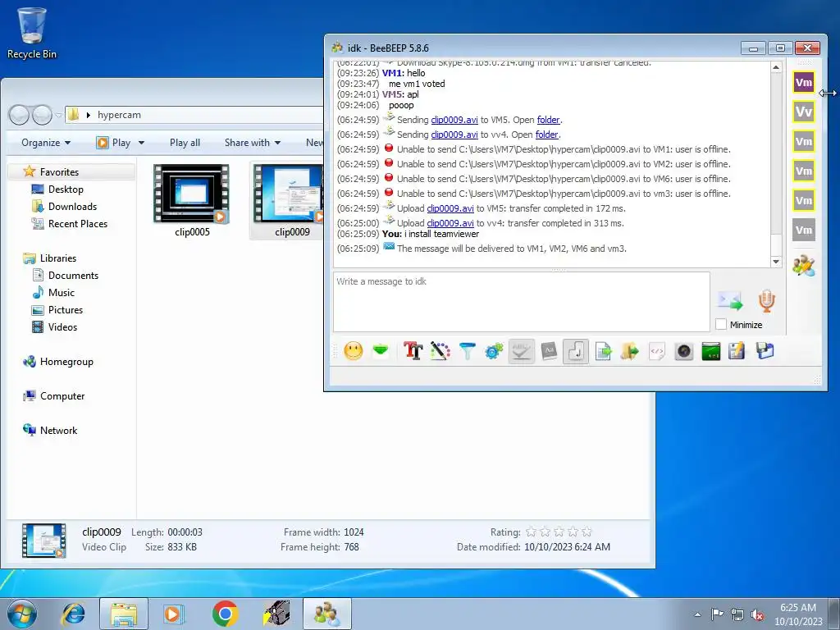Screen dimensions: 840x630
Task: Click the breadcrumb arrow before hypercam
Action: click(x=89, y=115)
